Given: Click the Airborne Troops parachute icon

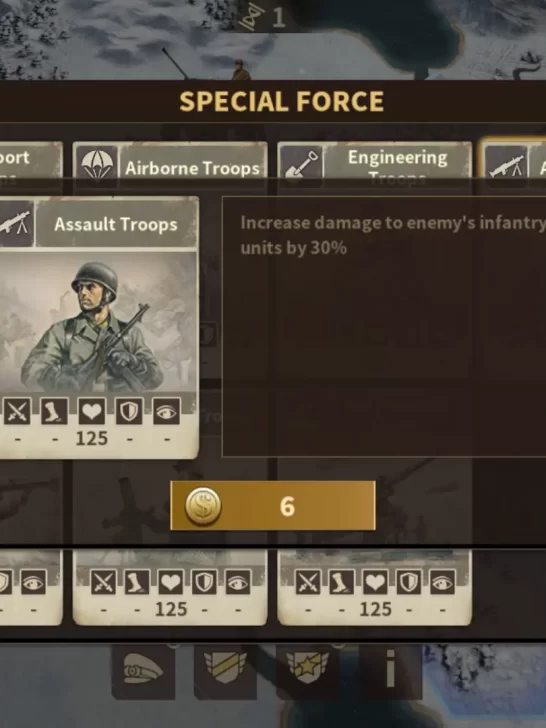Looking at the screenshot, I should pos(97,165).
